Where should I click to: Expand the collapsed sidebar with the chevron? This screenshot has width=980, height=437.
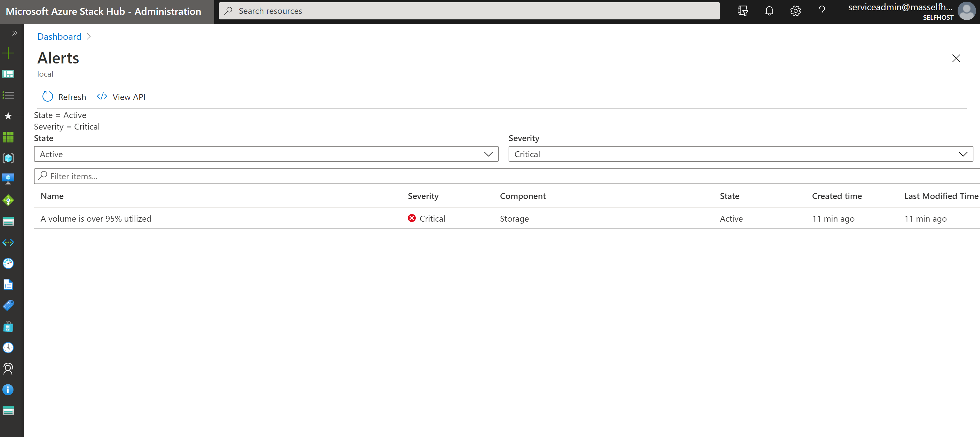point(14,33)
